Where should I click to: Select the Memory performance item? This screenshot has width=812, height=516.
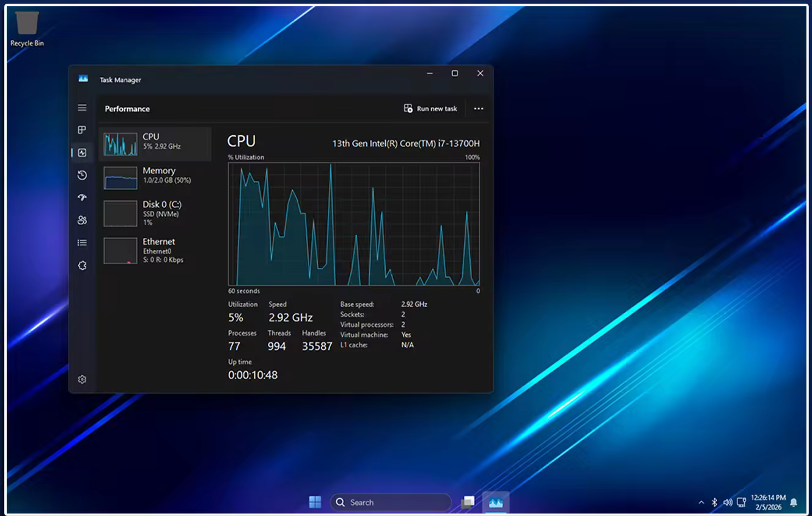pos(155,178)
